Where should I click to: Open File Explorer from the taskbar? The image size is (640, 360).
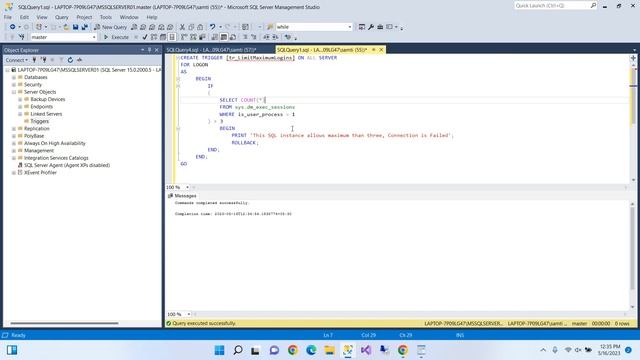[329, 350]
